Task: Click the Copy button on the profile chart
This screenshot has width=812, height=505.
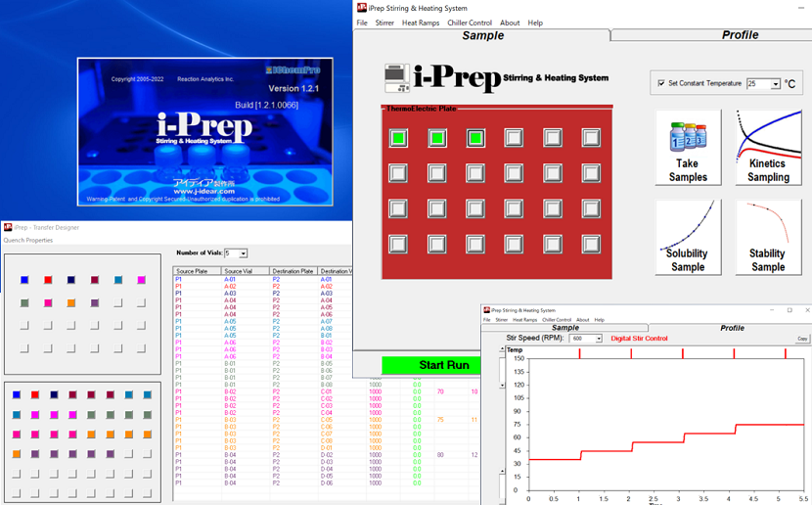Action: (x=802, y=339)
